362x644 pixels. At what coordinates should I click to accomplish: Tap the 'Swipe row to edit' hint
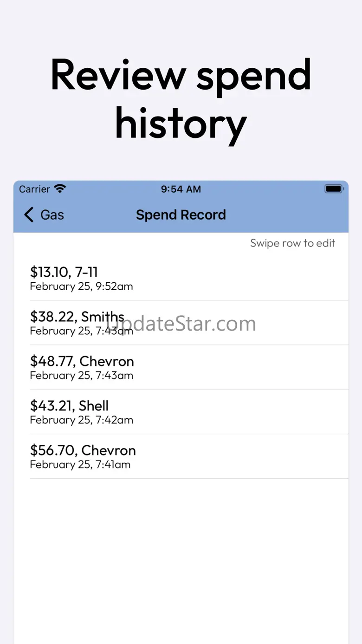pyautogui.click(x=292, y=243)
